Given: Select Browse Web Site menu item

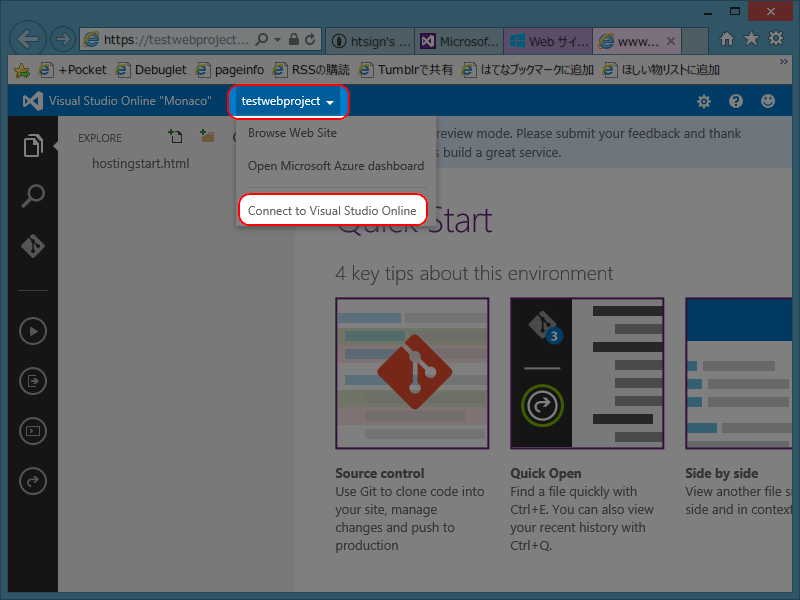Looking at the screenshot, I should (x=292, y=133).
